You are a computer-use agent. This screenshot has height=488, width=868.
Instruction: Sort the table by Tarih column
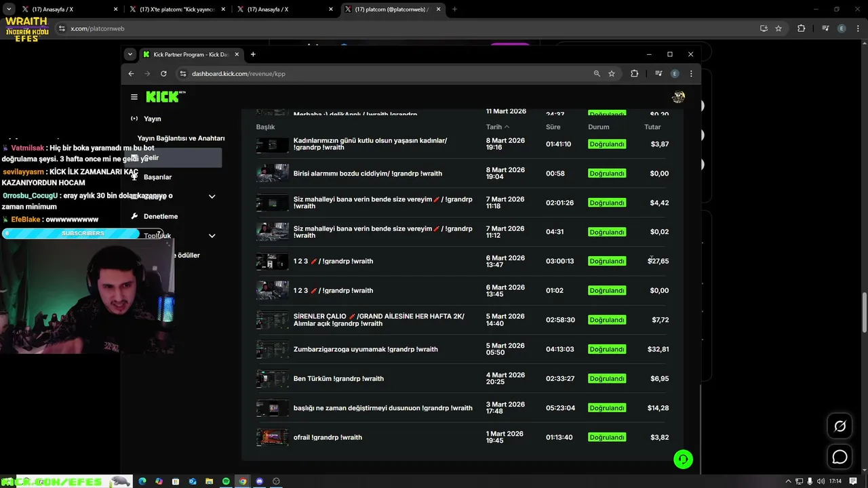click(x=497, y=127)
